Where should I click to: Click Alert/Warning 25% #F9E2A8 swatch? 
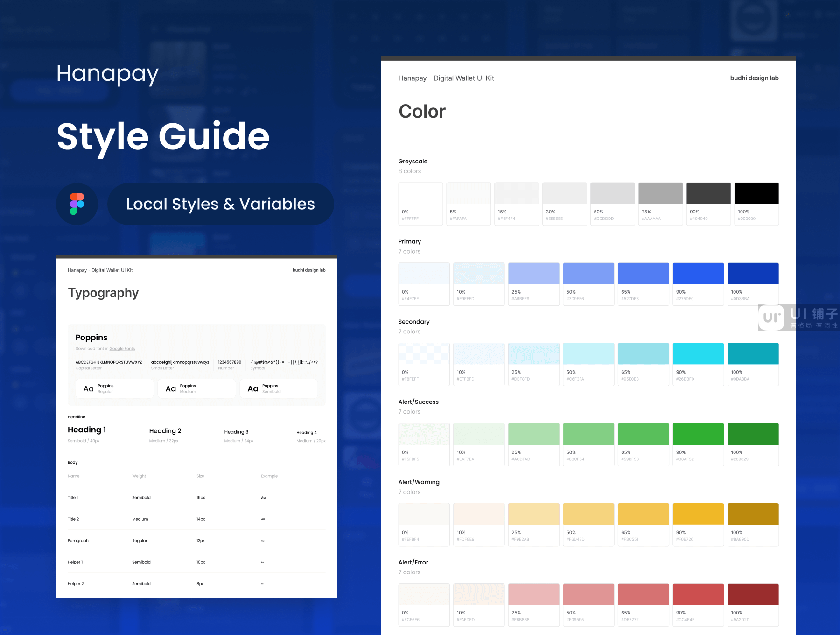point(534,525)
